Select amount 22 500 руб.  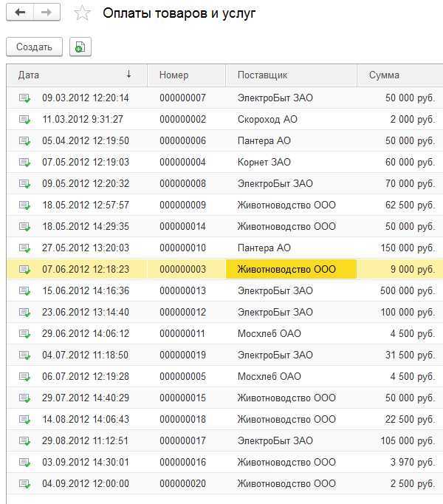(x=411, y=419)
